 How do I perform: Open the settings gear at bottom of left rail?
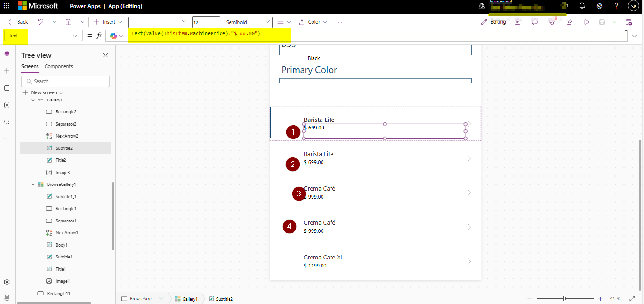(x=7, y=282)
